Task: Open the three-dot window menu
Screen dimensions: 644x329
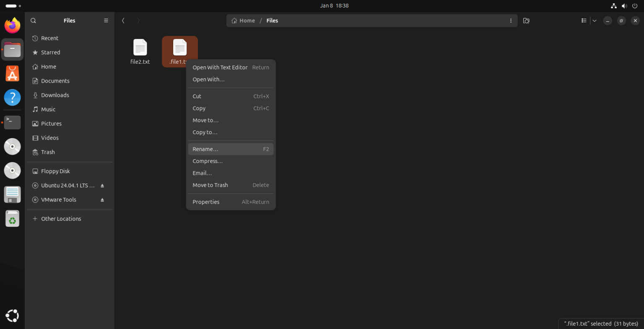Action: pyautogui.click(x=511, y=20)
